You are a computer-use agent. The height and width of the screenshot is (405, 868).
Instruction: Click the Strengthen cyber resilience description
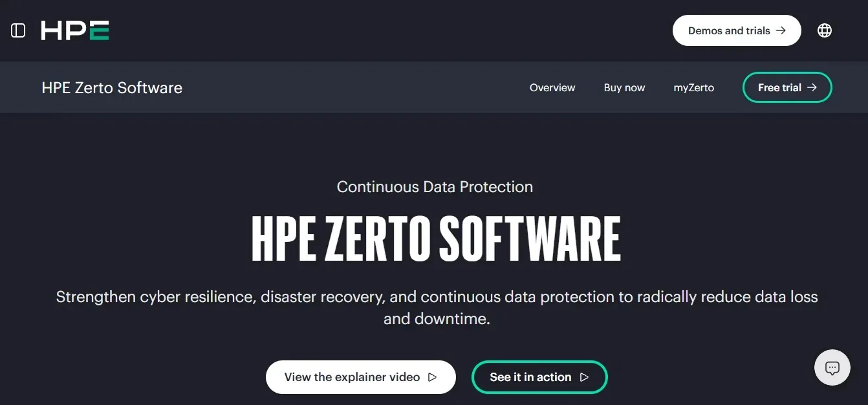tap(437, 308)
